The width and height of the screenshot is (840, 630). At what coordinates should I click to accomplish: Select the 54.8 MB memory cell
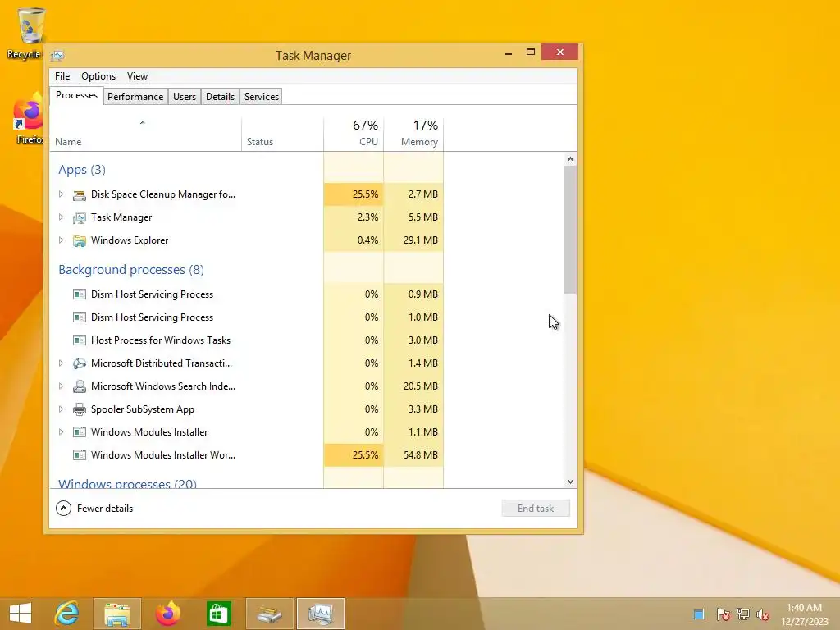413,454
